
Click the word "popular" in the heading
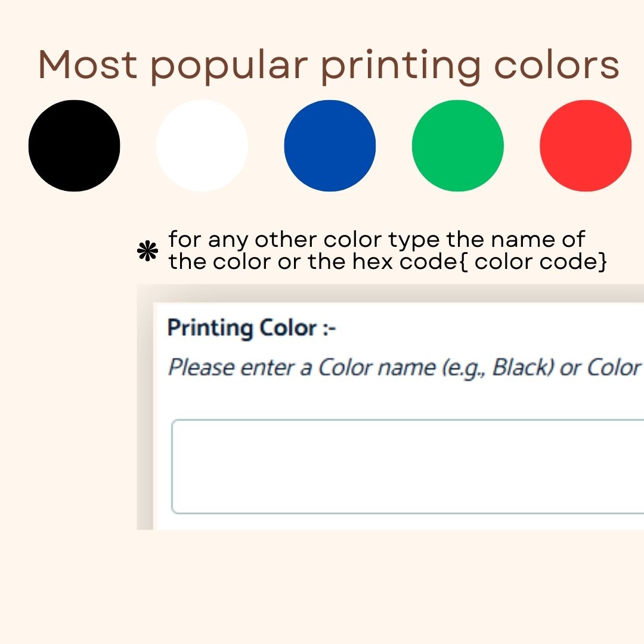click(230, 67)
